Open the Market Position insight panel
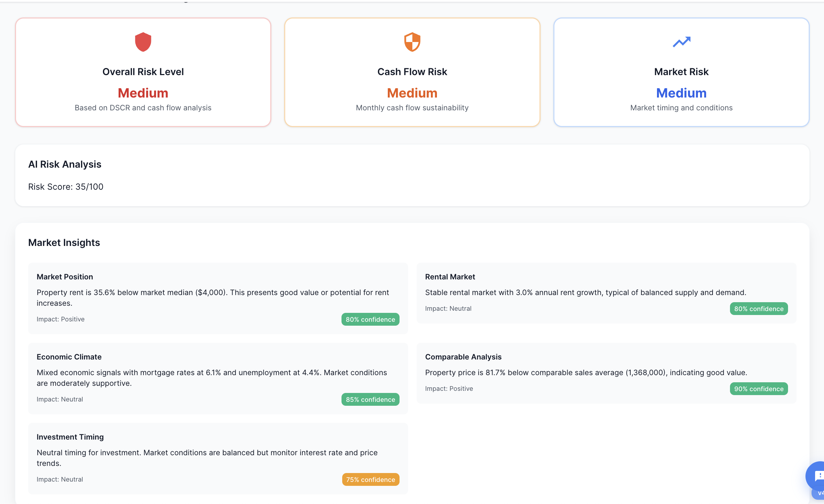This screenshot has width=824, height=504. click(64, 277)
